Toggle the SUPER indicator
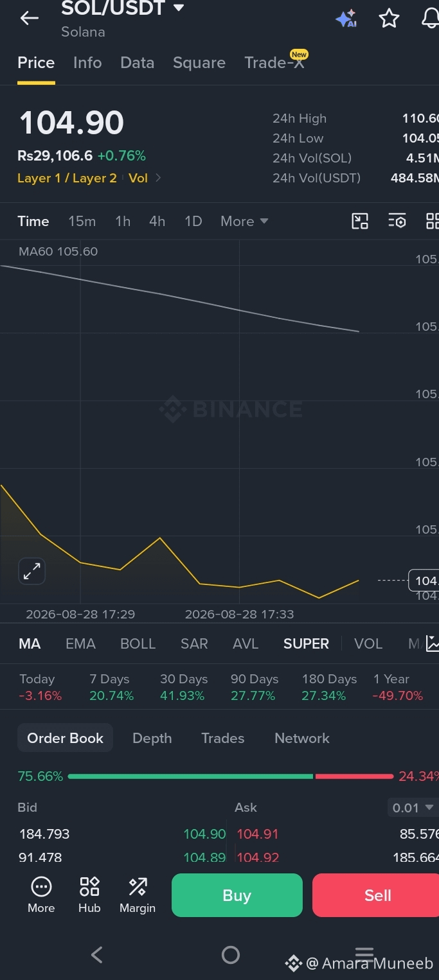Viewport: 439px width, 980px height. click(306, 643)
